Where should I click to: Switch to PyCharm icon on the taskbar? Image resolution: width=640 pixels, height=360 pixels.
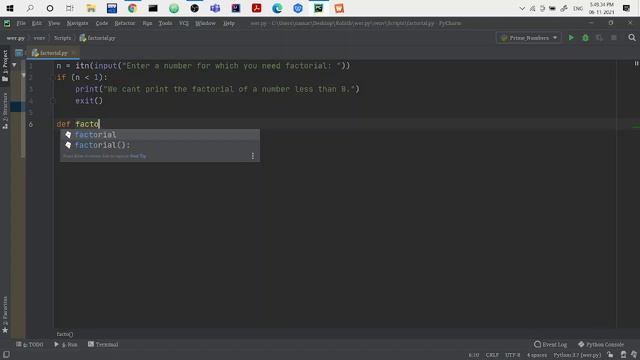[x=318, y=8]
